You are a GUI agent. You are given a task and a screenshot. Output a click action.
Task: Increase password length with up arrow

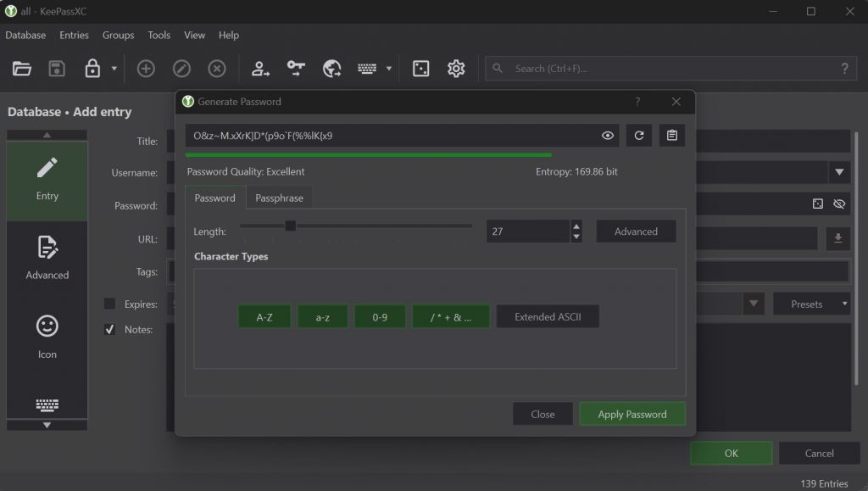(576, 226)
